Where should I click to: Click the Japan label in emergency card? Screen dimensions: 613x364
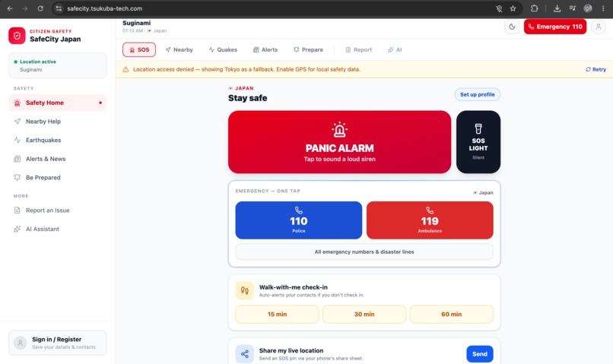pos(483,192)
